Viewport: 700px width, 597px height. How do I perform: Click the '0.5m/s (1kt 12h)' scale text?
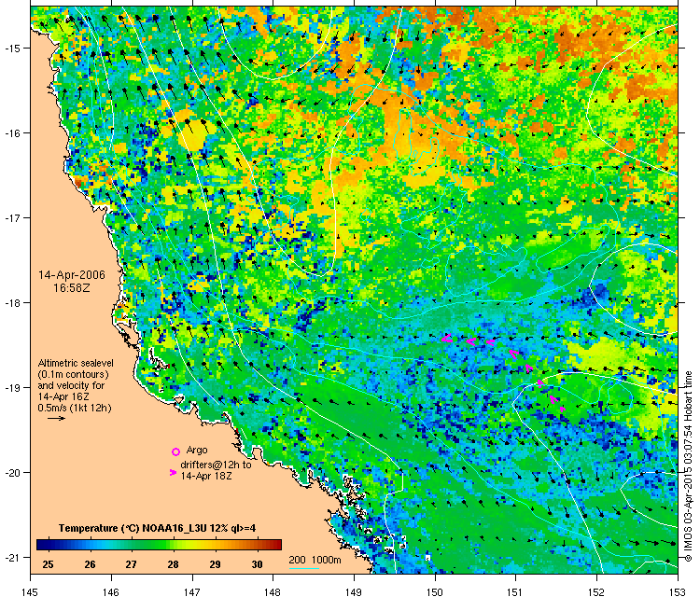click(x=75, y=408)
